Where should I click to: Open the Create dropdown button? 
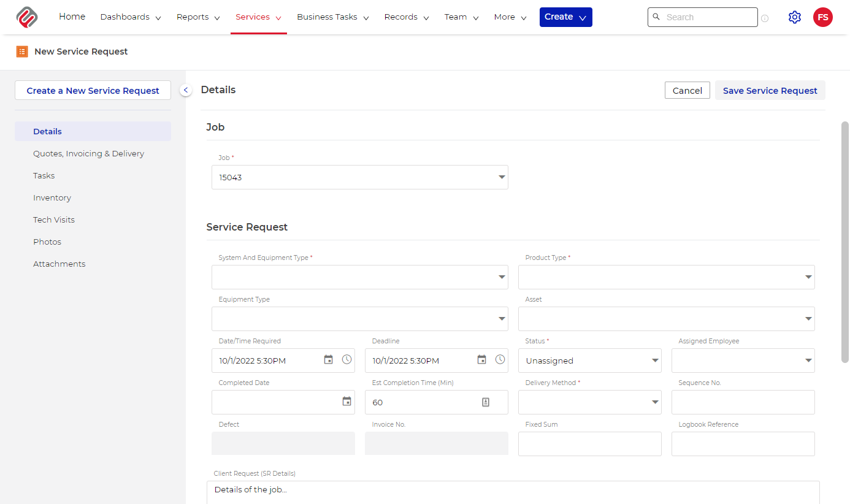pos(566,17)
